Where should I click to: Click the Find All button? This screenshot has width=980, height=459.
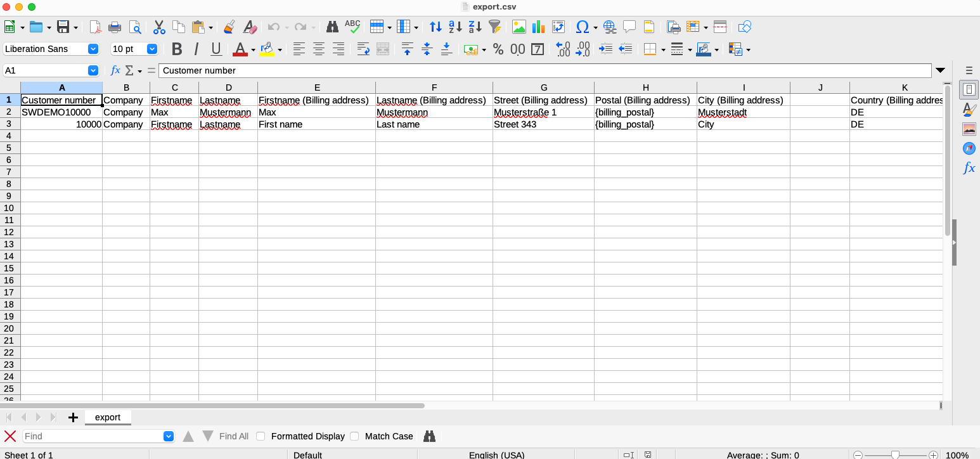coord(234,436)
